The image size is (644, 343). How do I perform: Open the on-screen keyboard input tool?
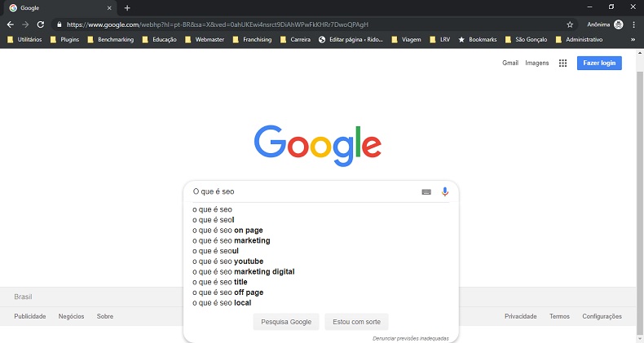pyautogui.click(x=426, y=192)
